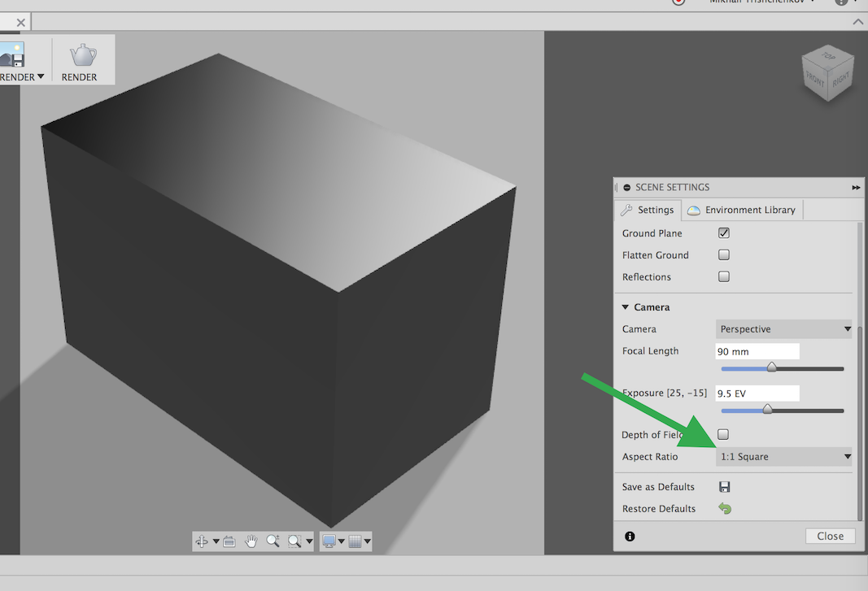The height and width of the screenshot is (591, 868).
Task: Click the Restore Defaults green arrow icon
Action: [723, 508]
